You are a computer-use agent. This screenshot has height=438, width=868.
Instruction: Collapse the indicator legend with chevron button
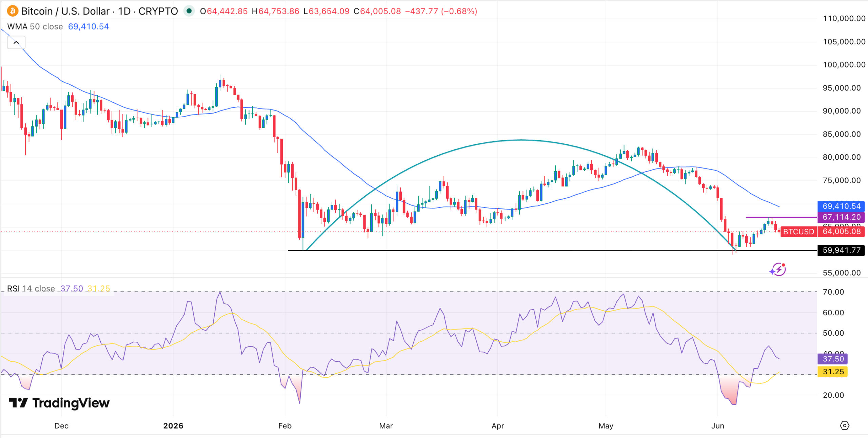point(16,42)
